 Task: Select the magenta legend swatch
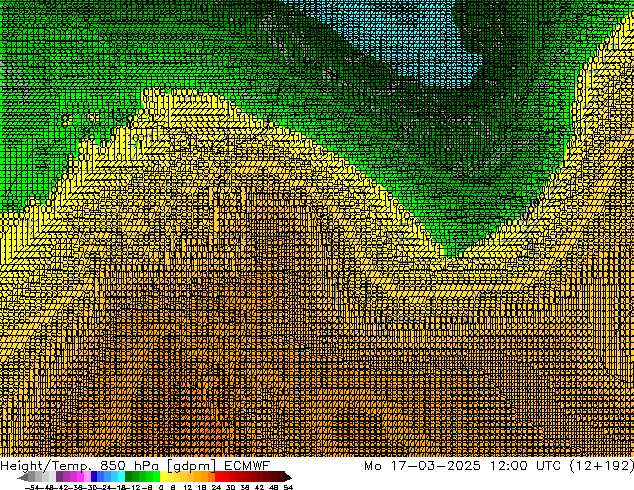pyautogui.click(x=80, y=476)
